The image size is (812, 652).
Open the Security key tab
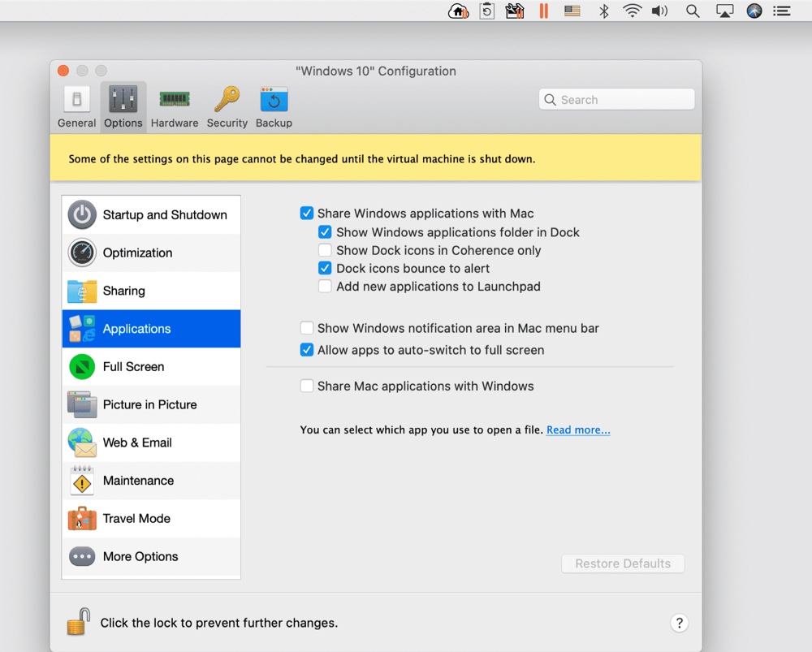(x=227, y=107)
